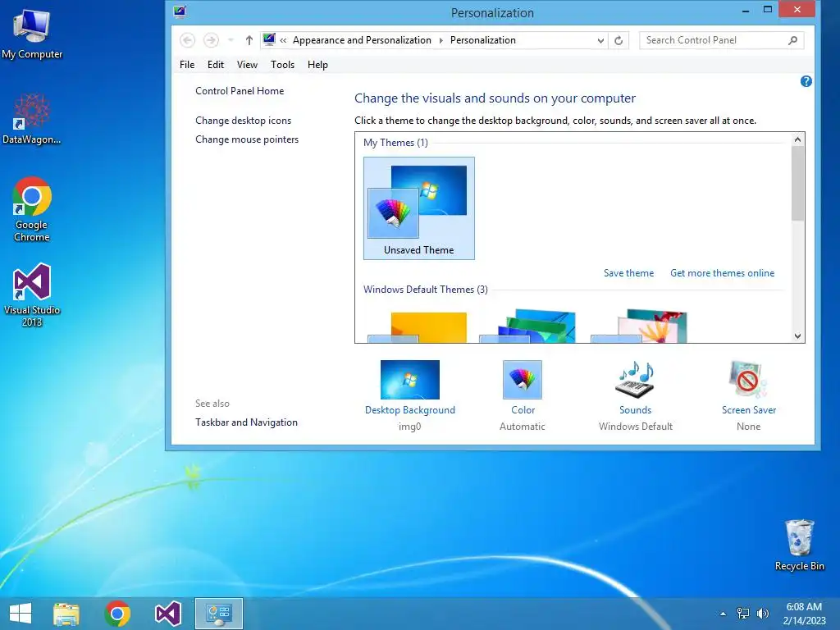Viewport: 840px width, 630px height.
Task: Go up one level with the up arrow
Action: click(x=249, y=40)
